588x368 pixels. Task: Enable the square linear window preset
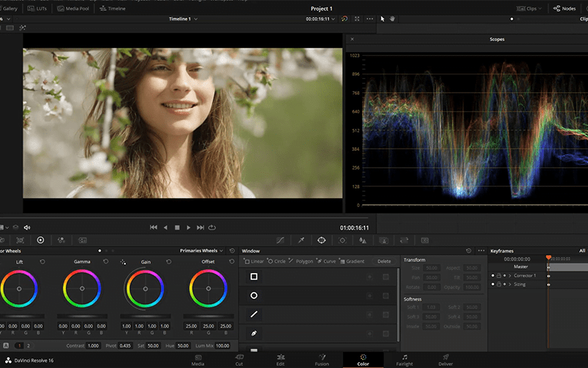click(x=254, y=277)
